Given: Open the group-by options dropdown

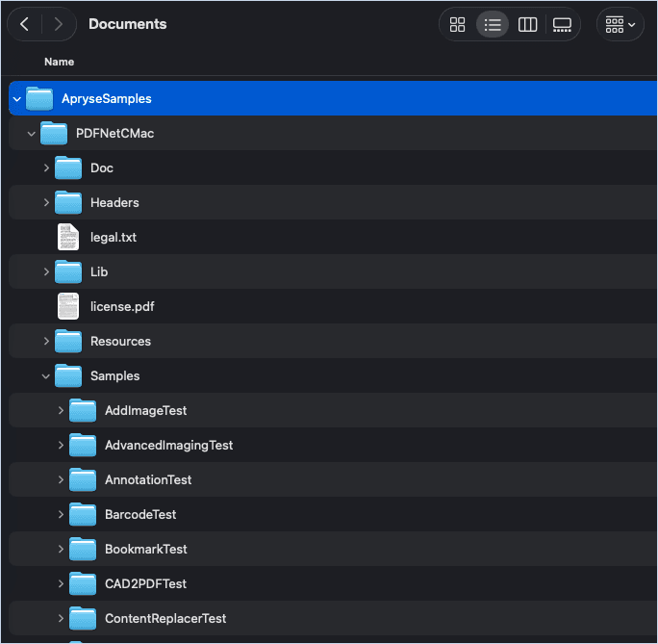Looking at the screenshot, I should pyautogui.click(x=620, y=24).
